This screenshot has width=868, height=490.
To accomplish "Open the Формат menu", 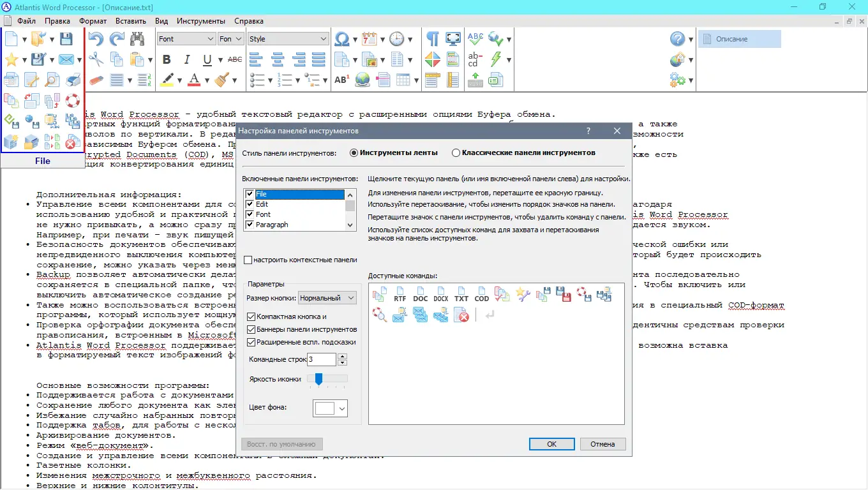I will point(93,20).
